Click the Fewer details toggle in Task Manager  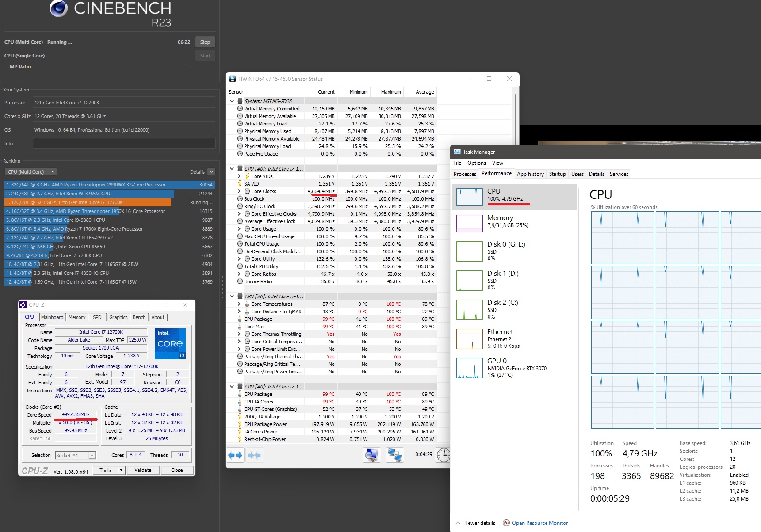pyautogui.click(x=475, y=523)
